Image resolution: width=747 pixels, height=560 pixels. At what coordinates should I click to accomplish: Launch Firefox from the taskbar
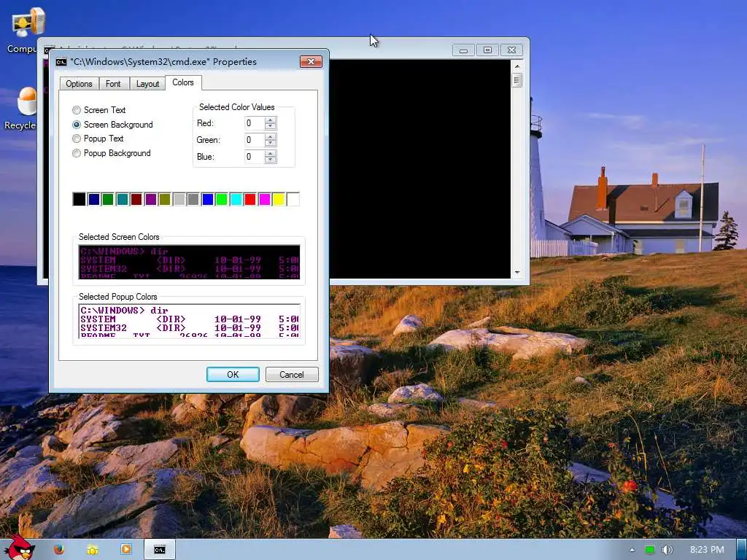[x=59, y=550]
